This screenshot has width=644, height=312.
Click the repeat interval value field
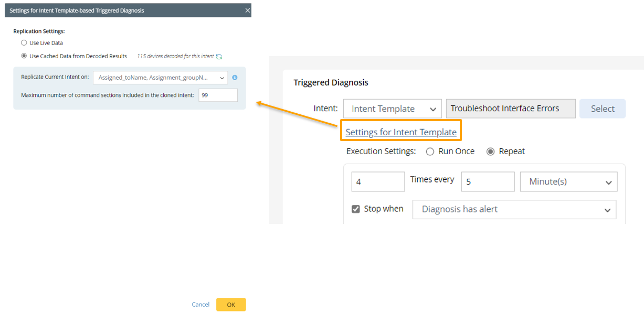point(488,182)
